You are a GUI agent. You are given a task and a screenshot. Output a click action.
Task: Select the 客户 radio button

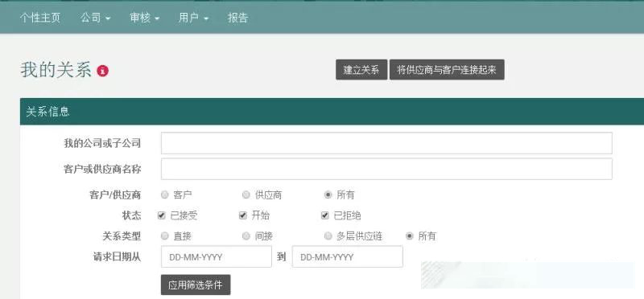coord(165,195)
